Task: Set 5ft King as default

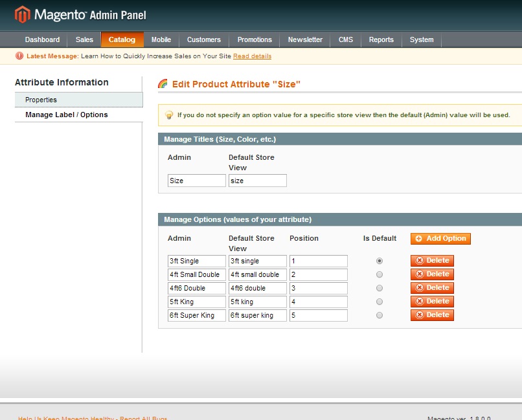Action: coord(380,302)
